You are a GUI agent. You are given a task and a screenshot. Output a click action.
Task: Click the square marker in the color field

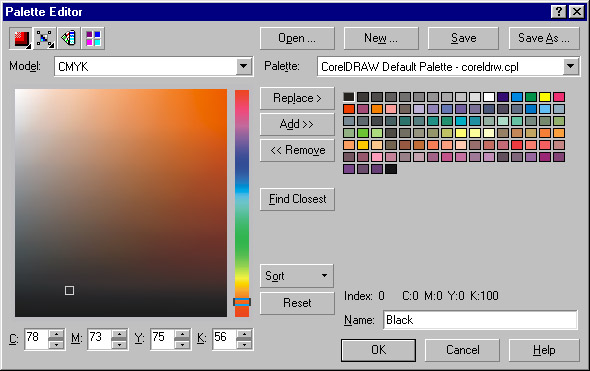pos(69,290)
